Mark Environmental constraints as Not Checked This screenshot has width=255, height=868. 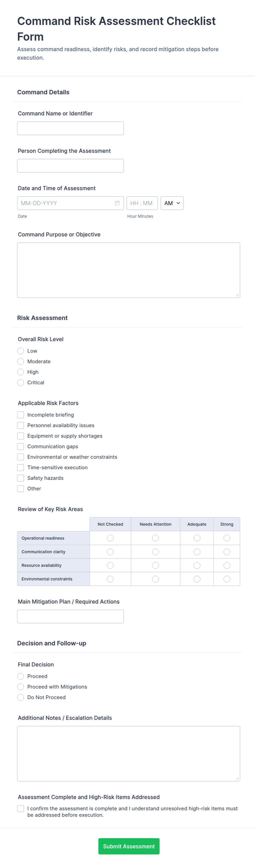pos(110,579)
